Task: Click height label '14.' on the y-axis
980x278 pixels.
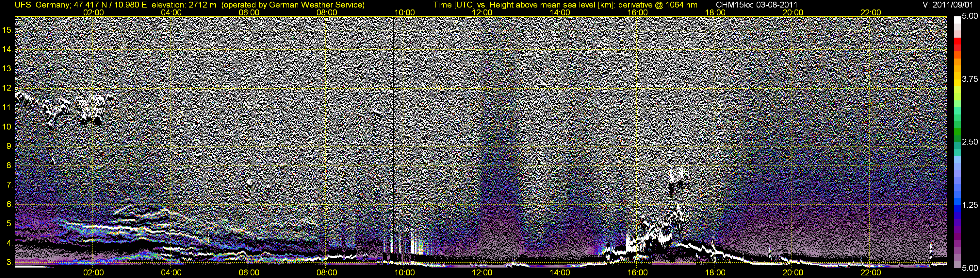Action: (8, 49)
